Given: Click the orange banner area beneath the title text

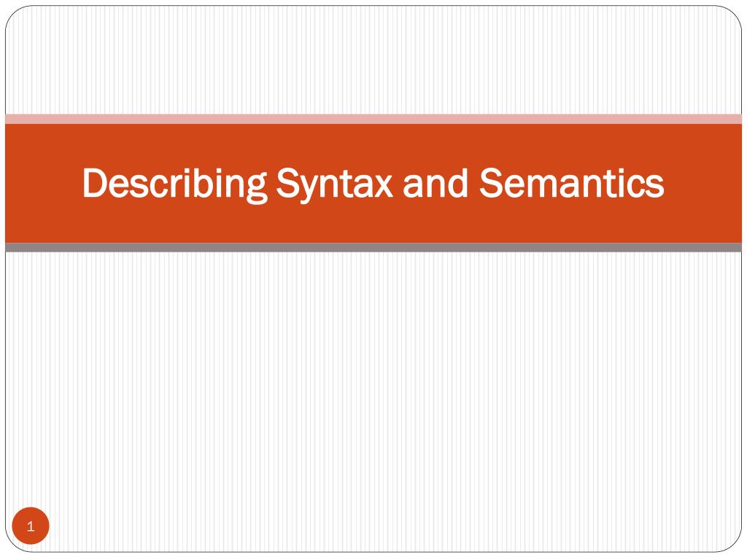Looking at the screenshot, I should click(373, 224).
